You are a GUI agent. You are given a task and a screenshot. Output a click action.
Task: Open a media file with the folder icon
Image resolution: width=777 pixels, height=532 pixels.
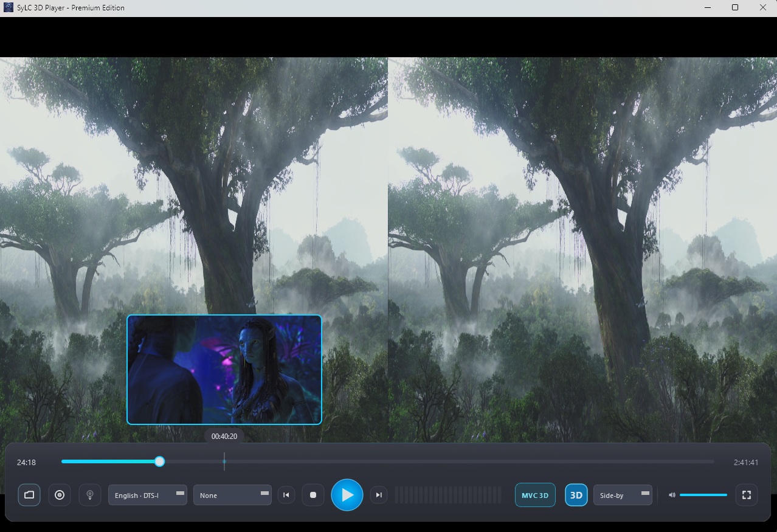point(29,495)
